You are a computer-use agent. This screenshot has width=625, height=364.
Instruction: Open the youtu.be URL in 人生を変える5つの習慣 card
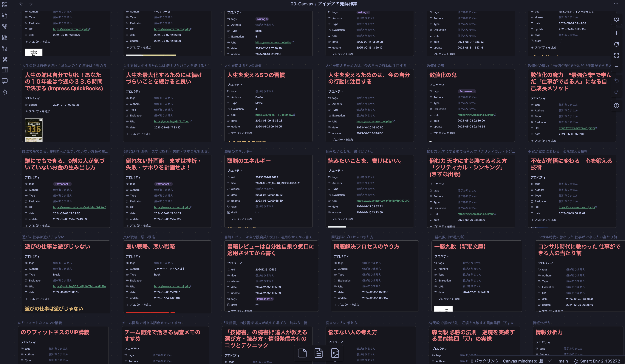[274, 115]
